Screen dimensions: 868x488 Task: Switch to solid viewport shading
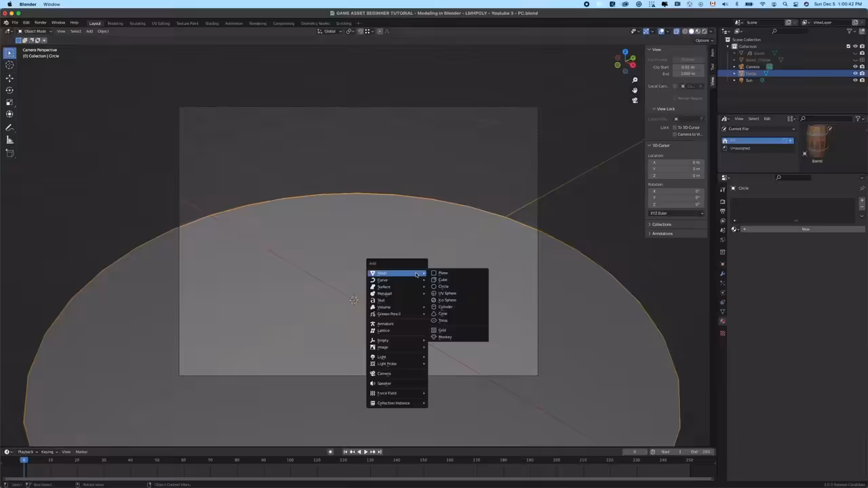691,31
